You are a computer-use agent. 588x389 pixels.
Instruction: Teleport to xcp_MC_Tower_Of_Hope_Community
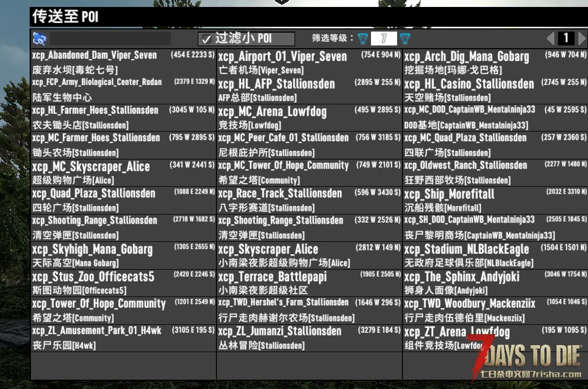(x=310, y=173)
